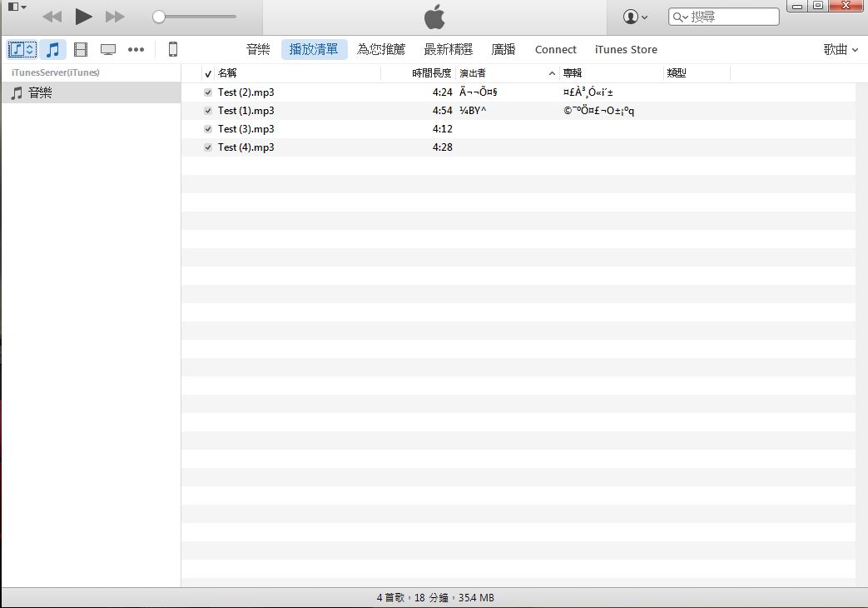Screen dimensions: 868x608
Task: Open the More media types ellipsis
Action: [136, 49]
